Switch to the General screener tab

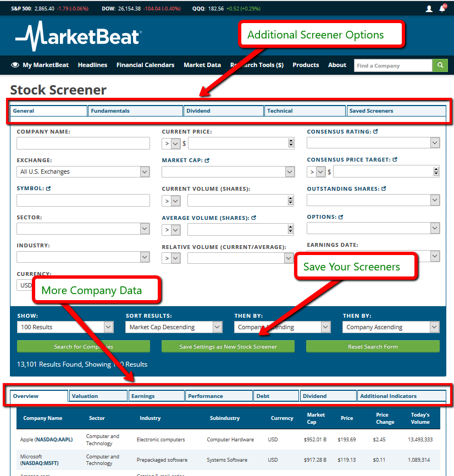click(48, 111)
